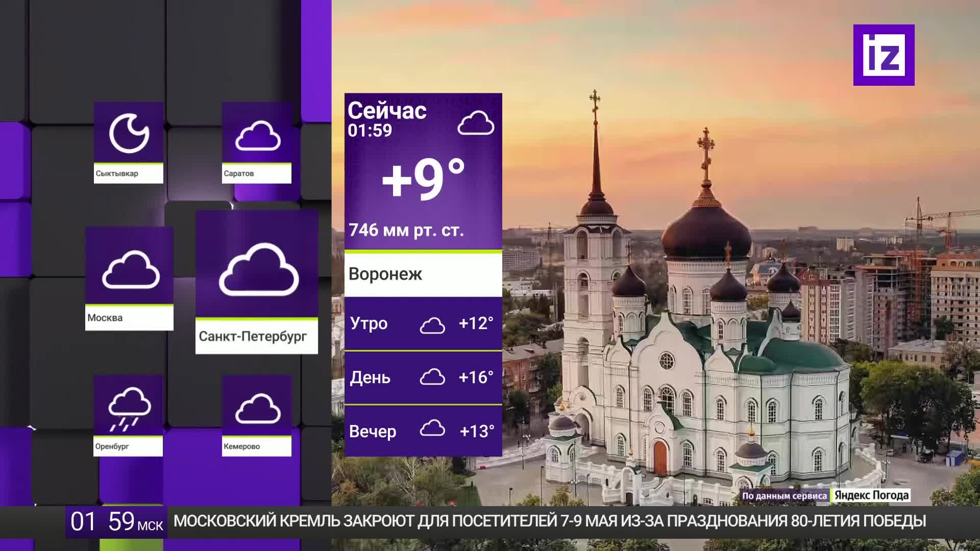Click the iz channel logo
This screenshot has width=980, height=551.
[884, 55]
